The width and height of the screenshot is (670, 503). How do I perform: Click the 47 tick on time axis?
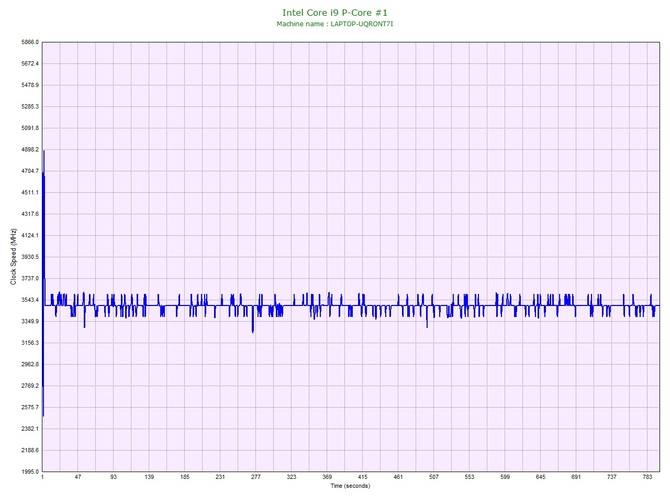[x=78, y=477]
